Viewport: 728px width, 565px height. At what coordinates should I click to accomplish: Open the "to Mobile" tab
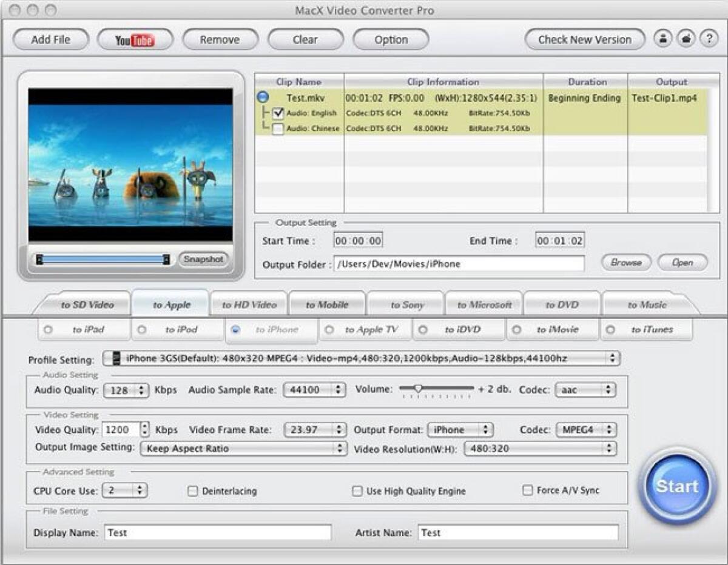(327, 304)
